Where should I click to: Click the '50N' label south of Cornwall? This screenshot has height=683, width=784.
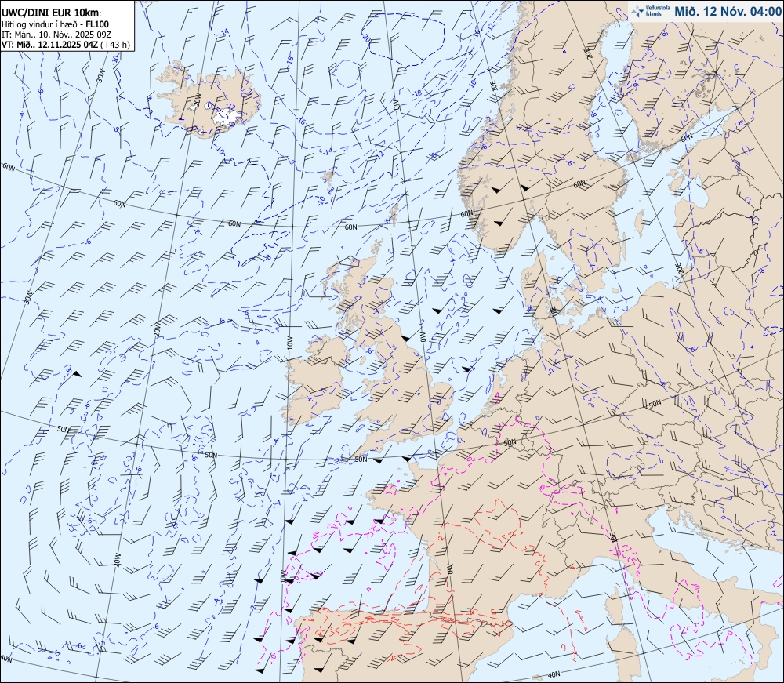tap(361, 459)
